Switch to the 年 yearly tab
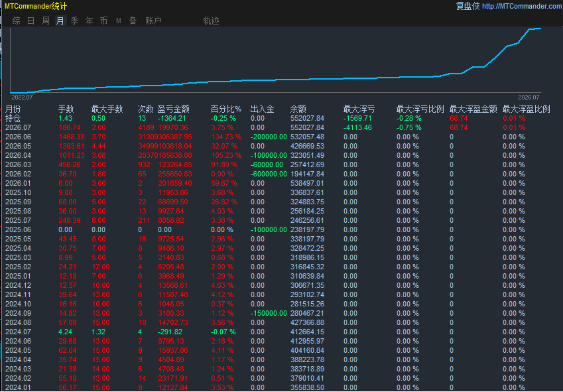The image size is (563, 392). point(90,21)
